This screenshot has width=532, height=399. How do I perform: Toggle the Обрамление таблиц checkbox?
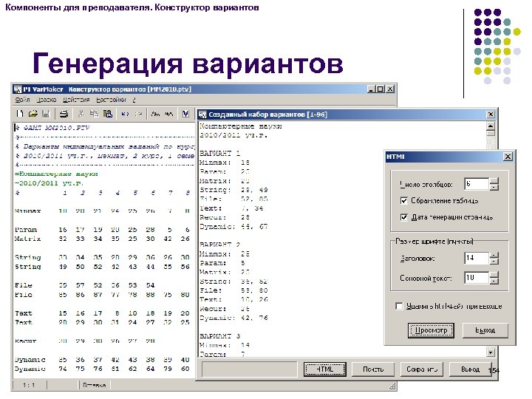click(403, 201)
